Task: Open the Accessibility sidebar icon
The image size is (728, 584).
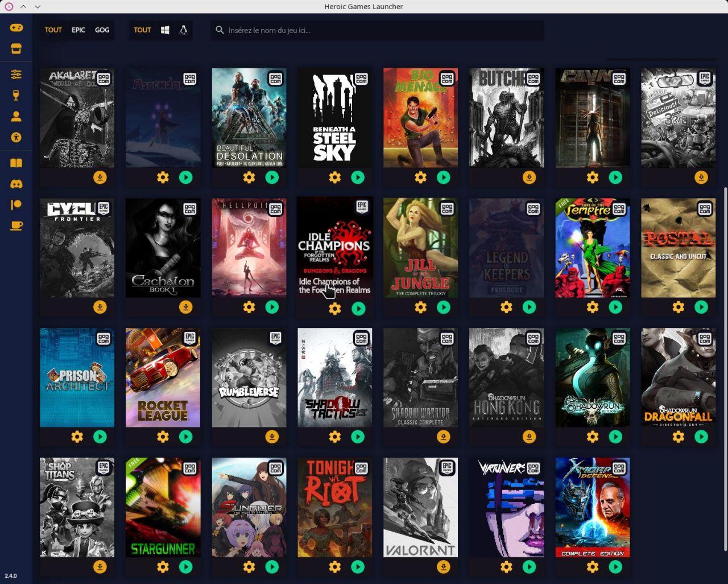Action: [16, 137]
